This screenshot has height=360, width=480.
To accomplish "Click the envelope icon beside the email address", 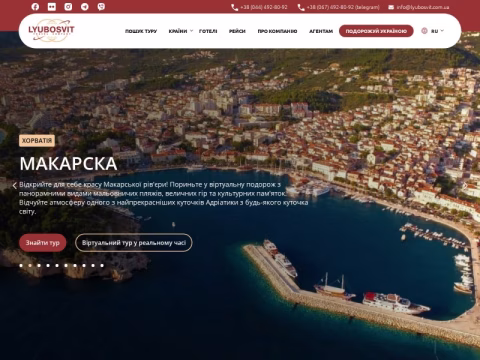I will [391, 7].
